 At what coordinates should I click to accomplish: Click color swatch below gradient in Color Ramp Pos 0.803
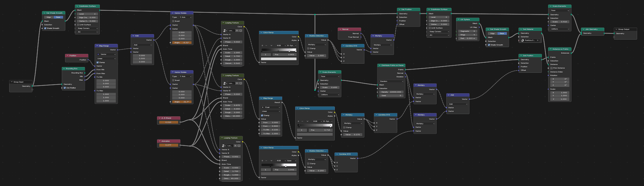click(279, 59)
